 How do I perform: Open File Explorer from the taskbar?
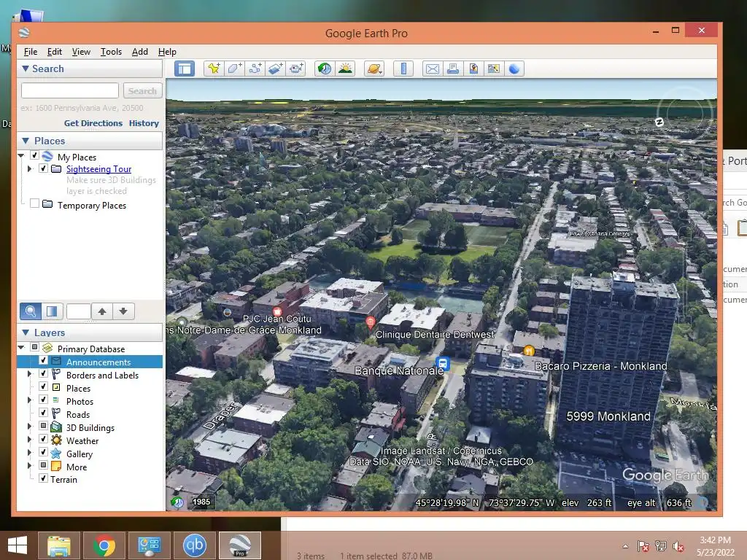(59, 545)
